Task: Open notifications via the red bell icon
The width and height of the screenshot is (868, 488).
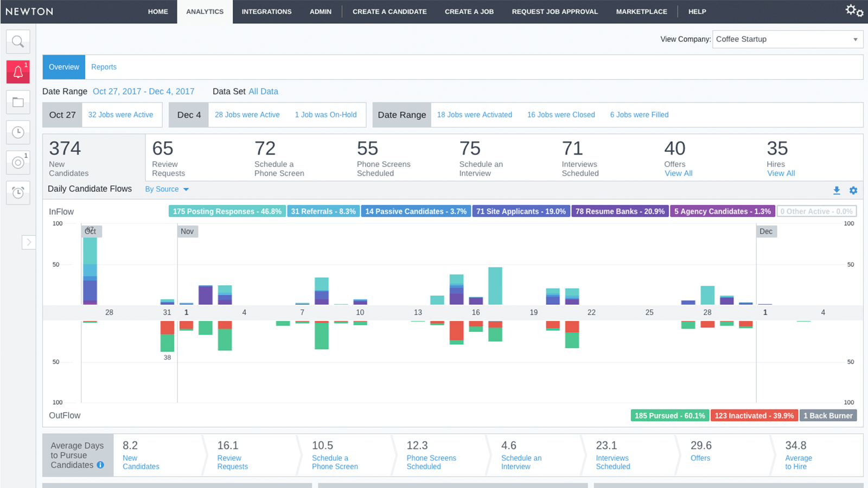Action: point(18,71)
